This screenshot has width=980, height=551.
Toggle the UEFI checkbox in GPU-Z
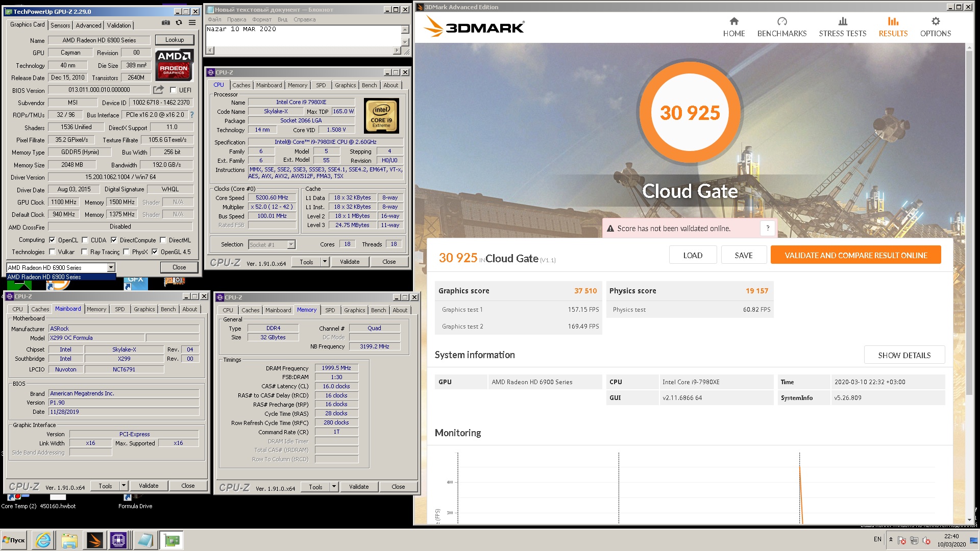click(x=173, y=90)
